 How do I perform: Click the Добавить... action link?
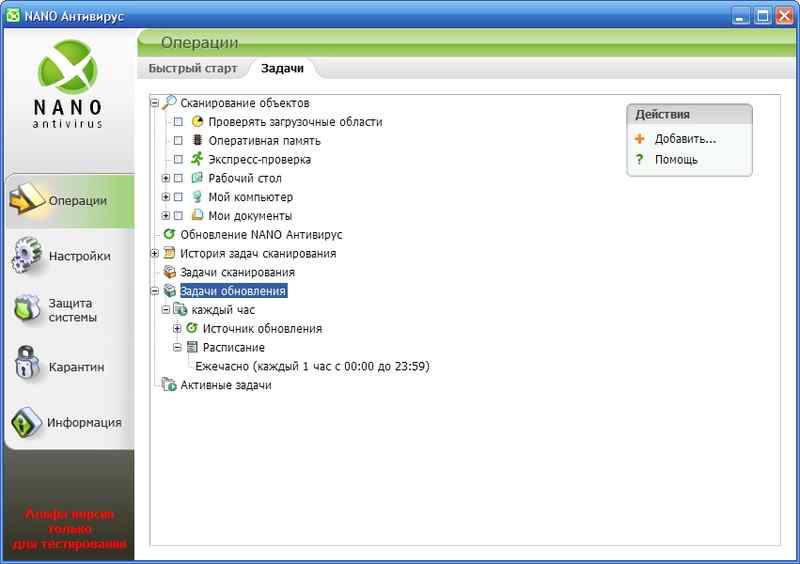tap(685, 139)
